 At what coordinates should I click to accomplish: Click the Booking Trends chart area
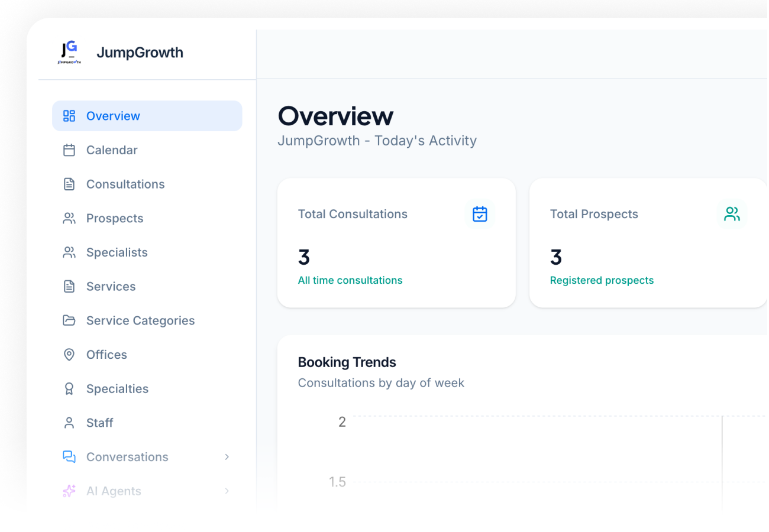[532, 461]
